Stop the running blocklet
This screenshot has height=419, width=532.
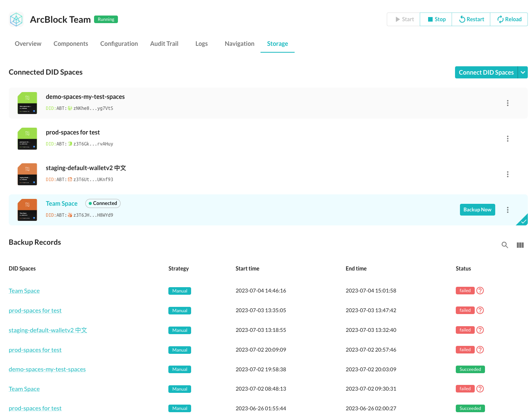(x=436, y=19)
